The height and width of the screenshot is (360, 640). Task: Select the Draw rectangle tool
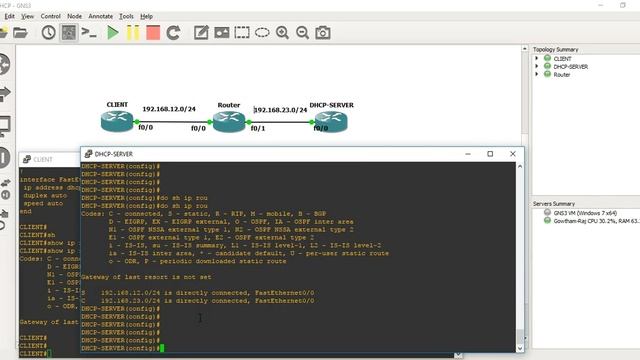point(242,33)
